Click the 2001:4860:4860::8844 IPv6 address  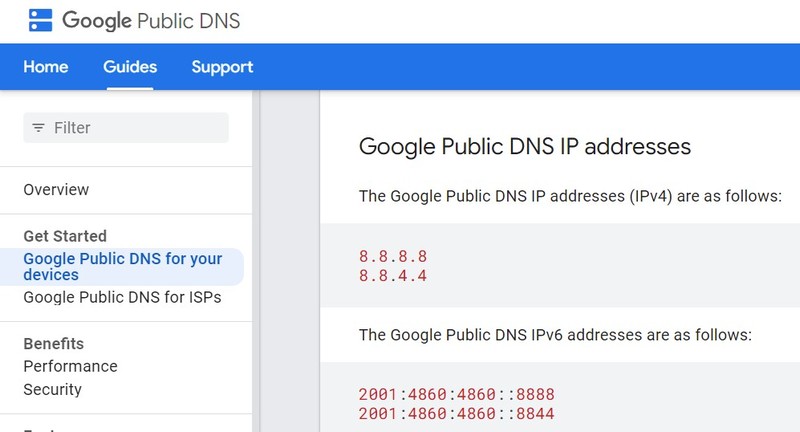pyautogui.click(x=456, y=413)
